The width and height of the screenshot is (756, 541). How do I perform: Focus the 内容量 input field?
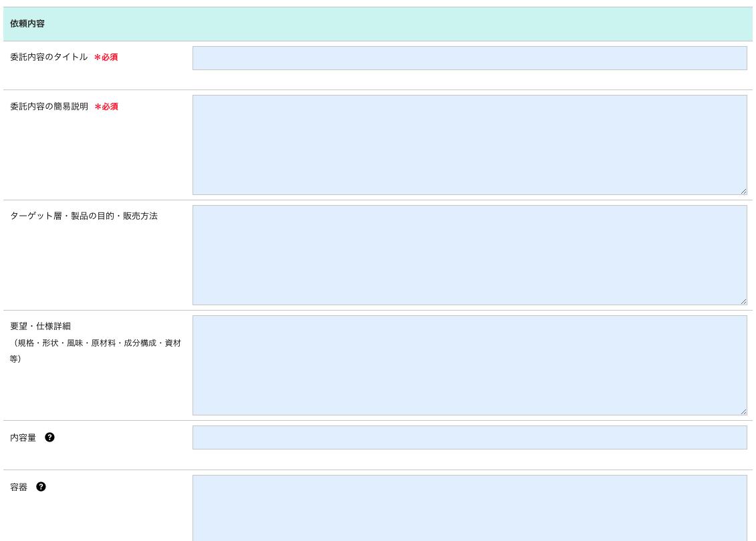coord(469,437)
